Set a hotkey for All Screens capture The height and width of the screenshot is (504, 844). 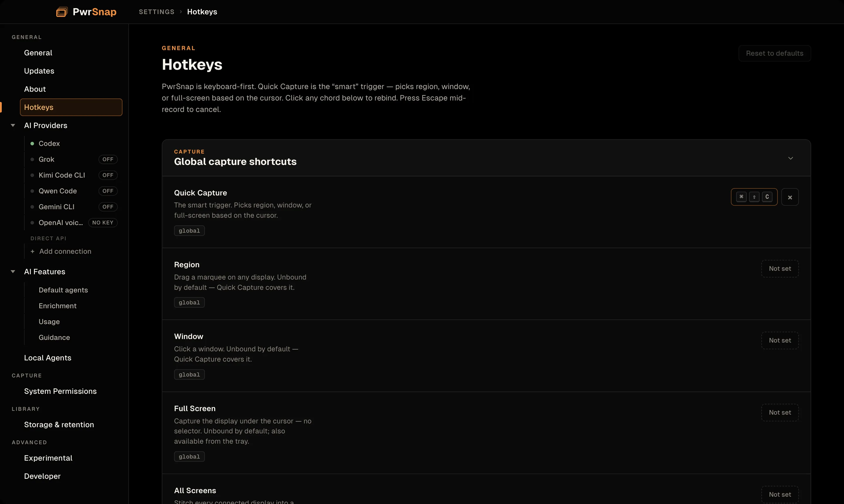(x=780, y=495)
